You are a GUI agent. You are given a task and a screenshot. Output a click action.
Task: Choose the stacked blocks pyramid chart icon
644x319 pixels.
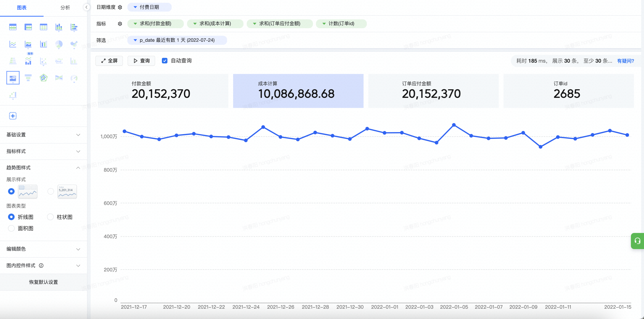pyautogui.click(x=13, y=61)
